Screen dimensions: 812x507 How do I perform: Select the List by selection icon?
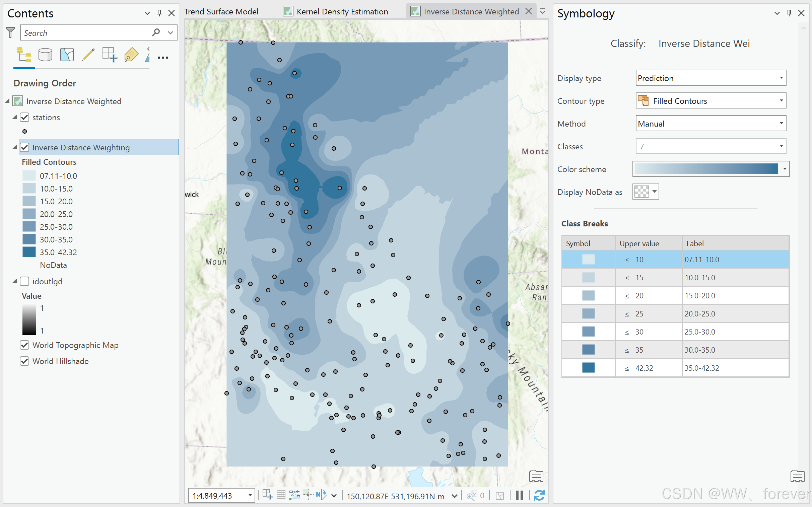[x=67, y=56]
